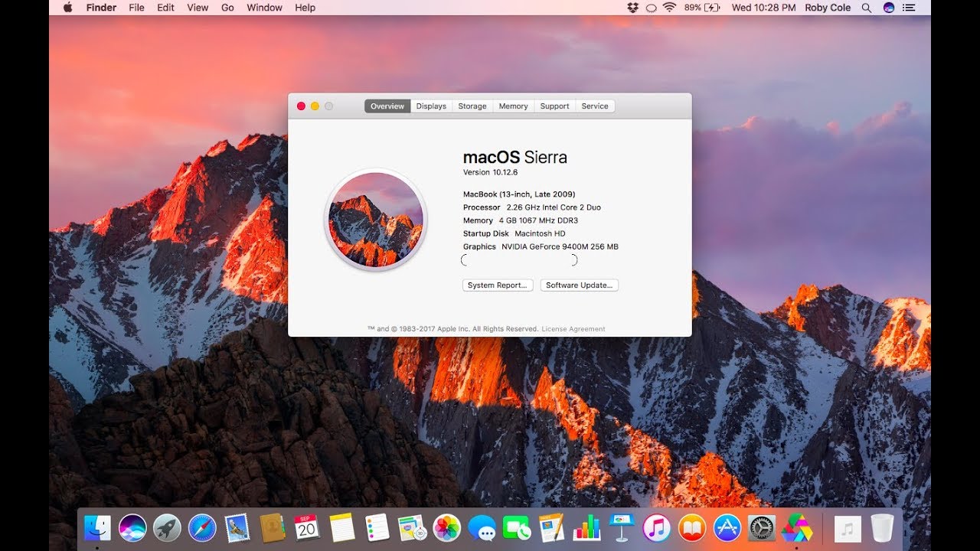Screen dimensions: 980x551
Task: Open Mail stamp icon in Dock
Action: [x=237, y=527]
